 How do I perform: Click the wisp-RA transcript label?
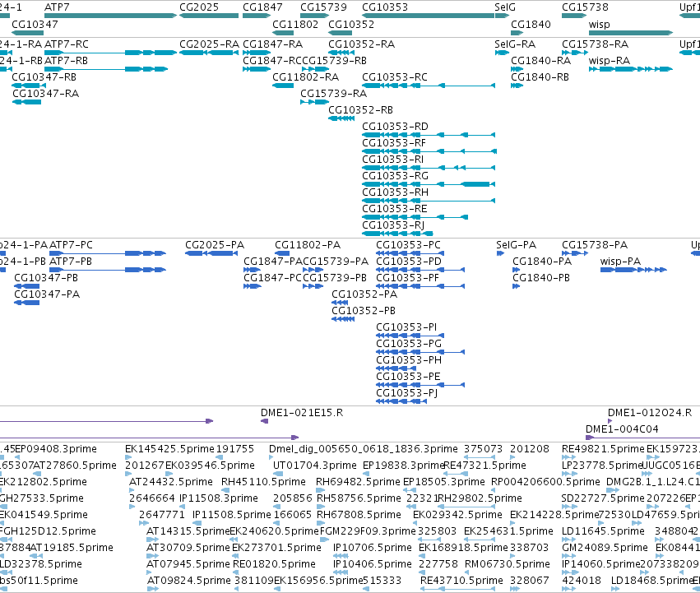(x=610, y=61)
